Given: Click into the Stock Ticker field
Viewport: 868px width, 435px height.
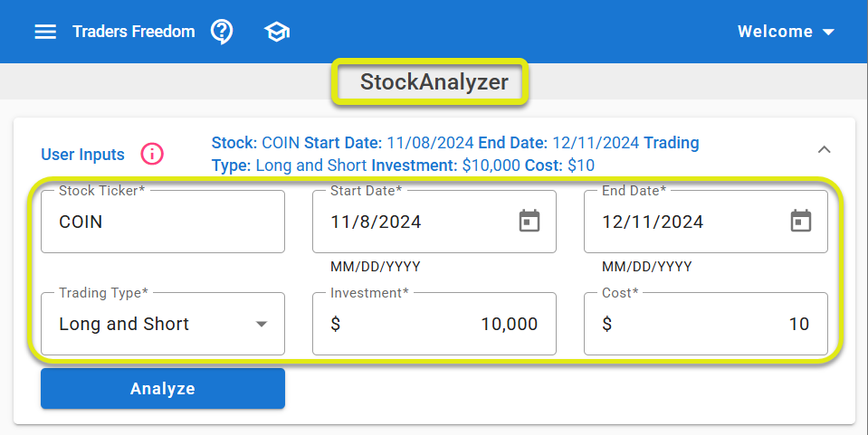Looking at the screenshot, I should pos(163,222).
